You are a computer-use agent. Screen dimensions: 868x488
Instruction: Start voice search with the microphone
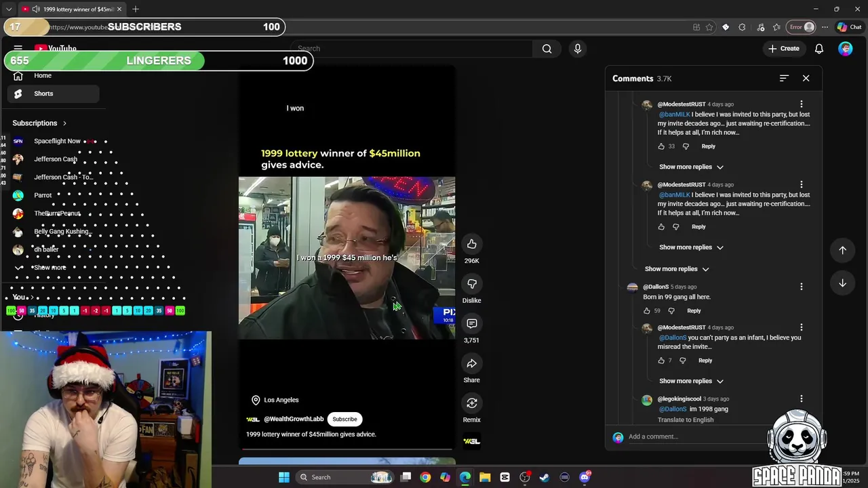[578, 49]
